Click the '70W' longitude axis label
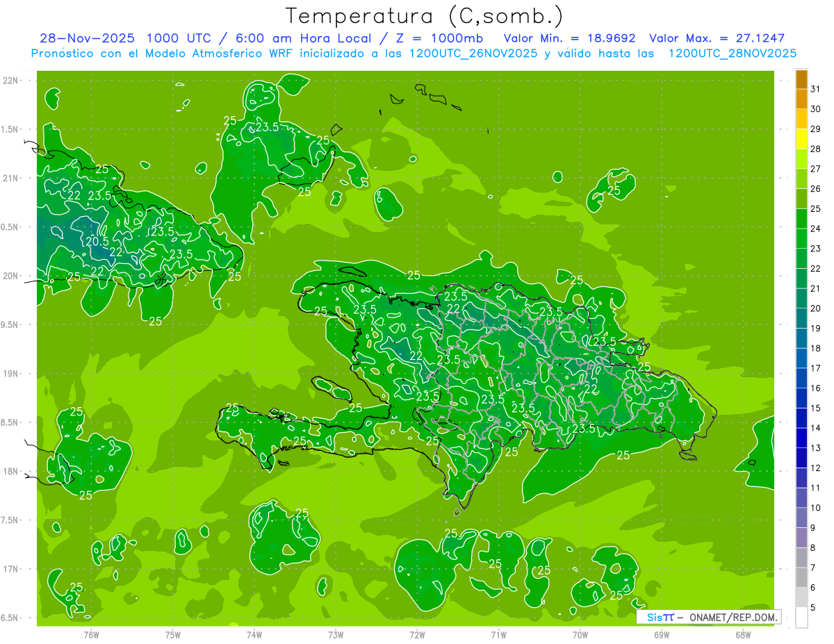The image size is (834, 644). click(x=580, y=634)
